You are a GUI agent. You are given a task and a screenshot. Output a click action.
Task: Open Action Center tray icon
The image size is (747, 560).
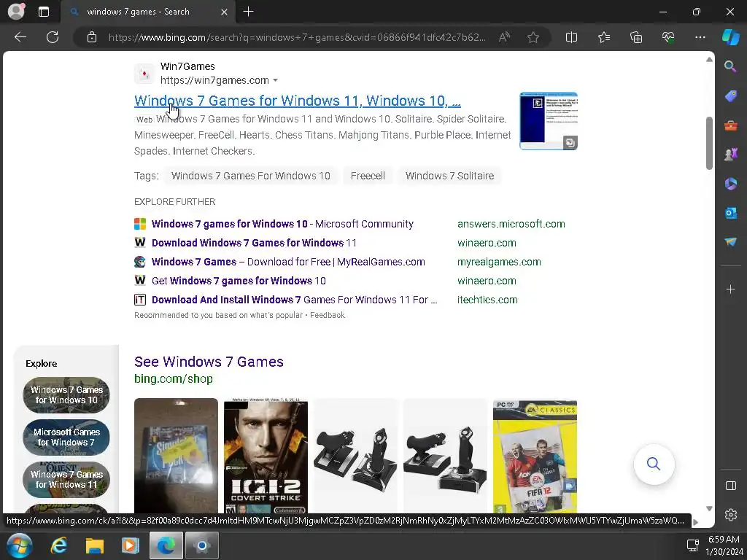coord(692,545)
